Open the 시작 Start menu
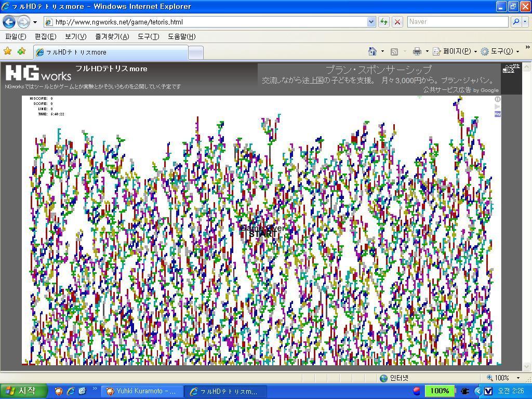 point(23,391)
